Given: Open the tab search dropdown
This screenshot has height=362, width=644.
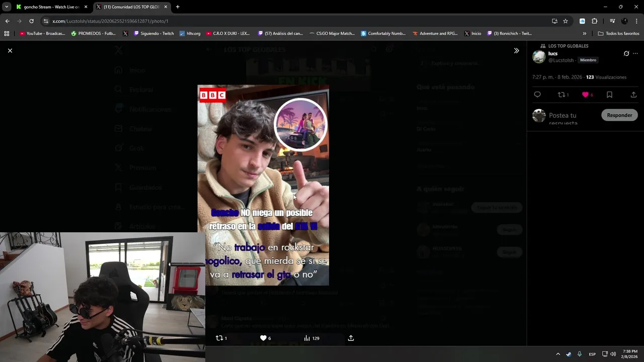Looking at the screenshot, I should coord(7,7).
